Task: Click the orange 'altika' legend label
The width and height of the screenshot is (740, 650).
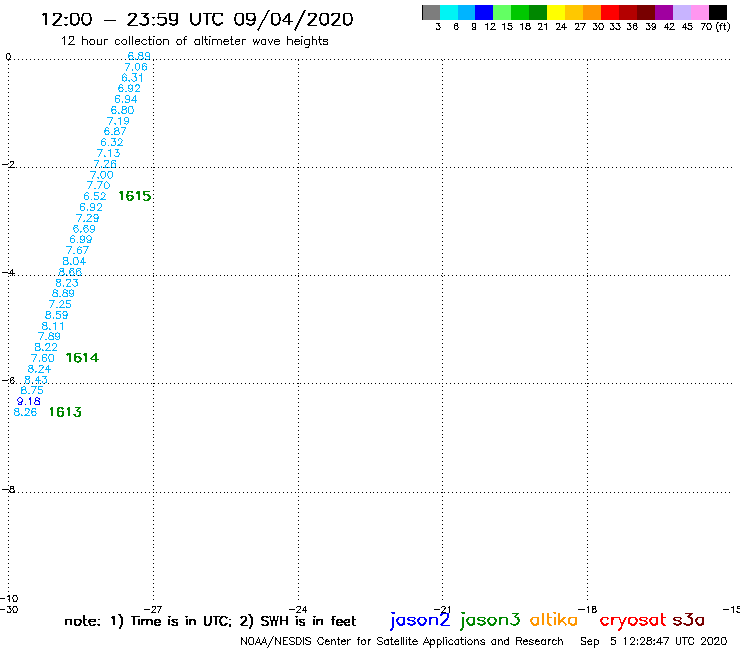Action: [x=554, y=619]
